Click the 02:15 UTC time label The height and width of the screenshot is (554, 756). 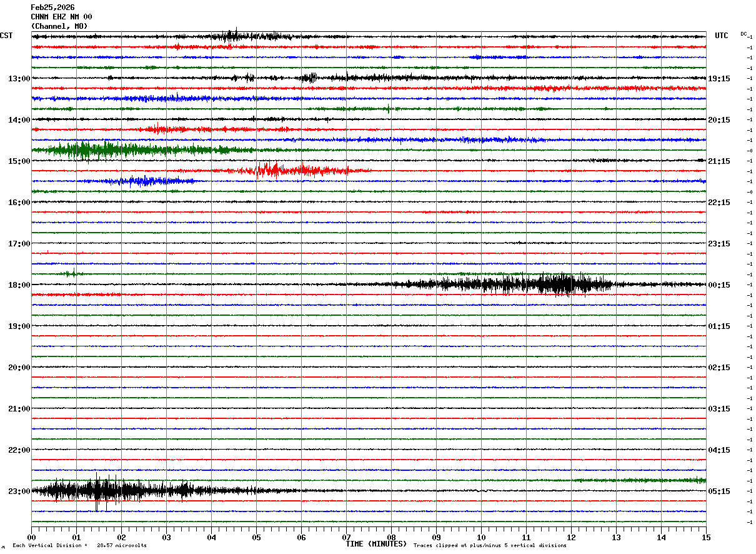(x=719, y=368)
